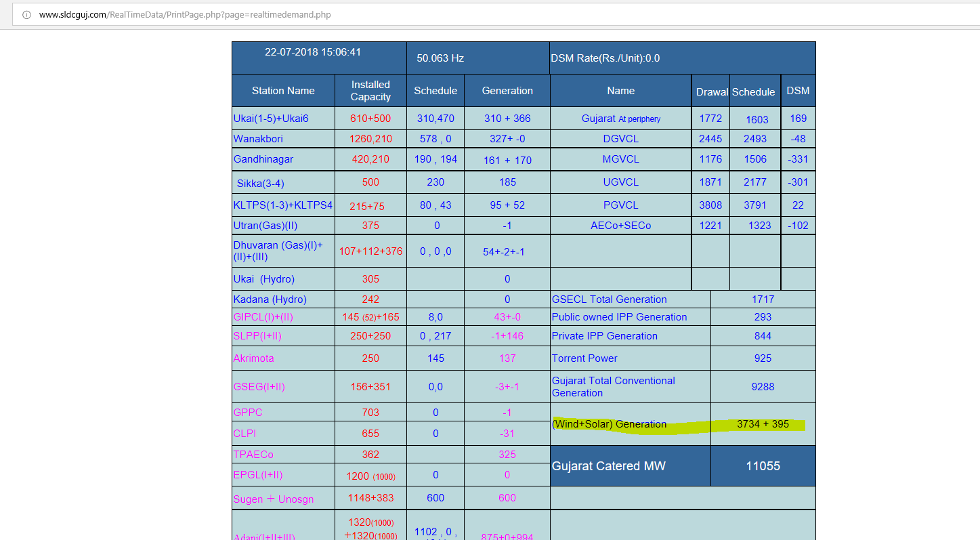This screenshot has height=540, width=980.
Task: Click Gandhinagar generation value 161 + 170
Action: point(507,161)
